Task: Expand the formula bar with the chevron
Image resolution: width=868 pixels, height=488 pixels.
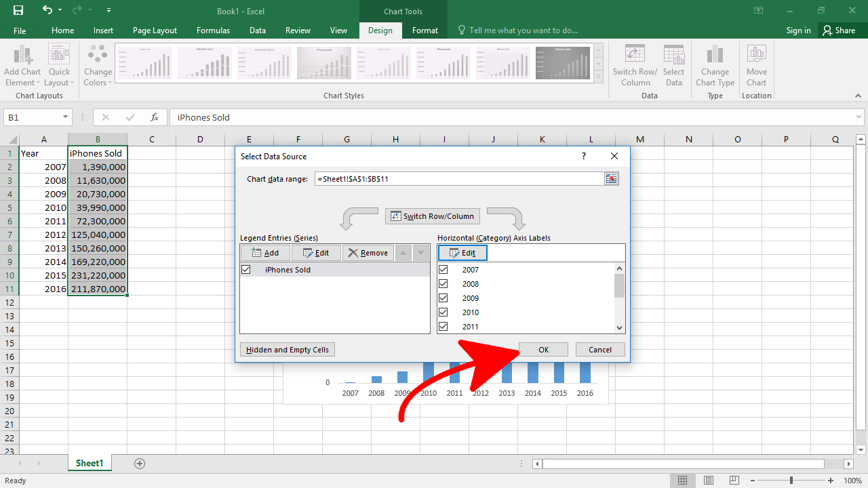Action: click(x=858, y=117)
